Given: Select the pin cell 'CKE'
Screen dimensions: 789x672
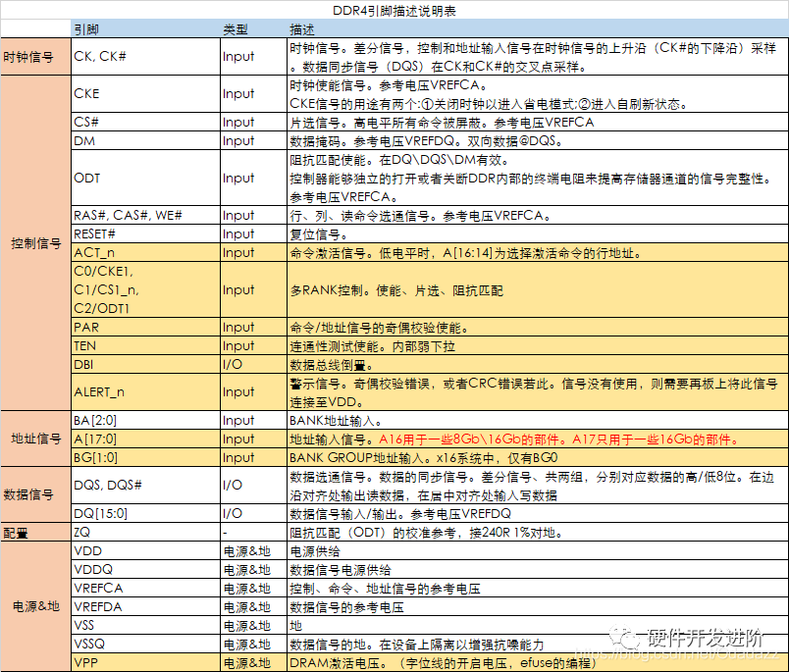Looking at the screenshot, I should (146, 94).
